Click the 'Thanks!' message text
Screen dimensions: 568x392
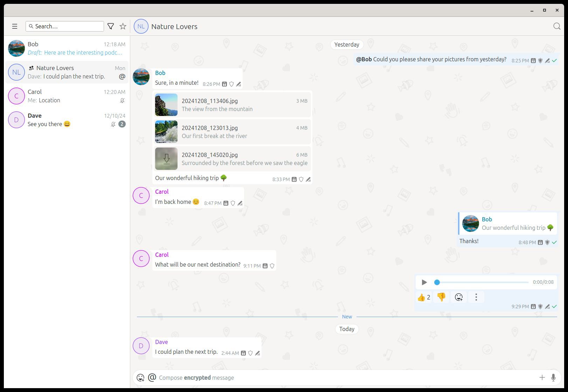pyautogui.click(x=469, y=241)
